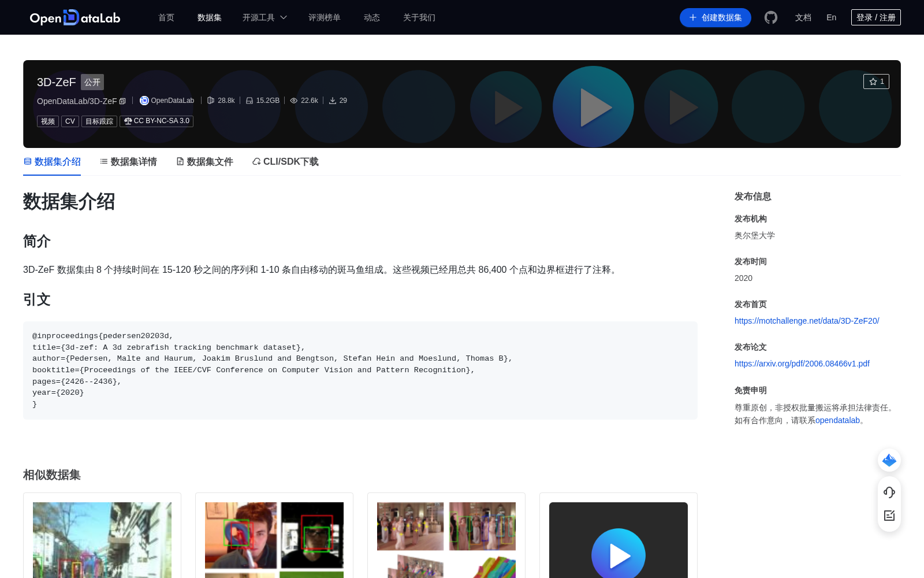Open 文档 link in the header

pos(803,17)
